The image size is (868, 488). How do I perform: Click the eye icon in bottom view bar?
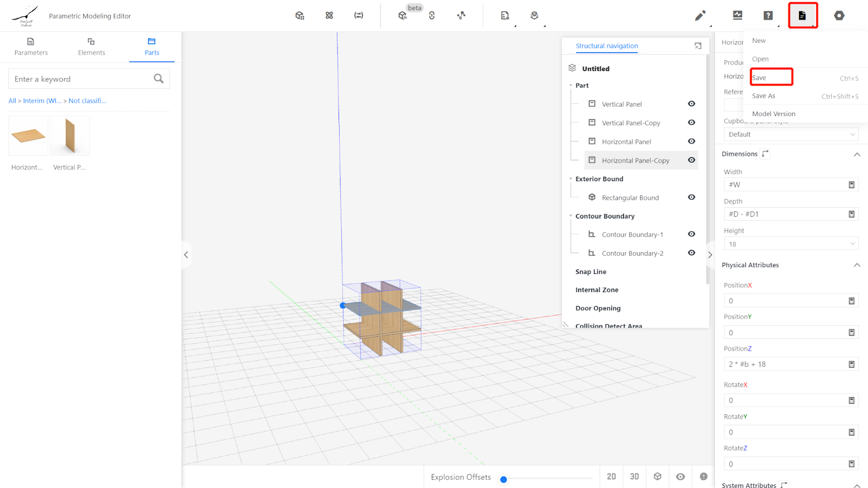(x=680, y=477)
